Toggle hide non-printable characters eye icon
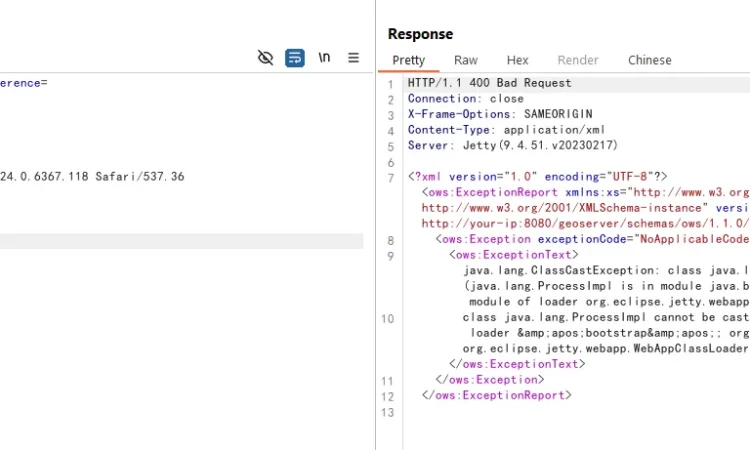 [265, 58]
